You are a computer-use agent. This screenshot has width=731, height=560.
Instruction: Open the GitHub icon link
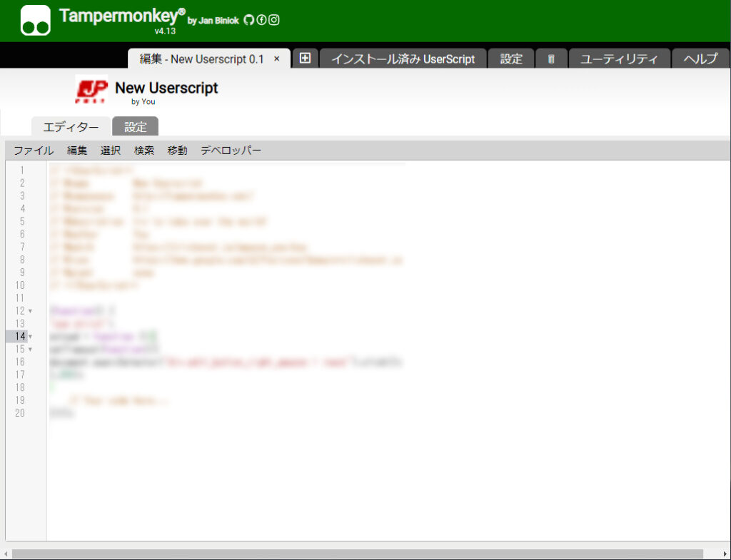[249, 19]
